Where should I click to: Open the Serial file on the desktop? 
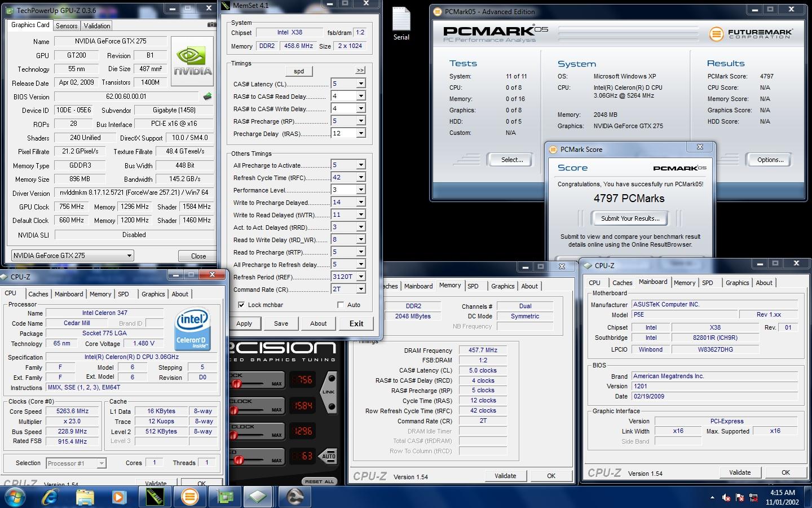[x=401, y=24]
